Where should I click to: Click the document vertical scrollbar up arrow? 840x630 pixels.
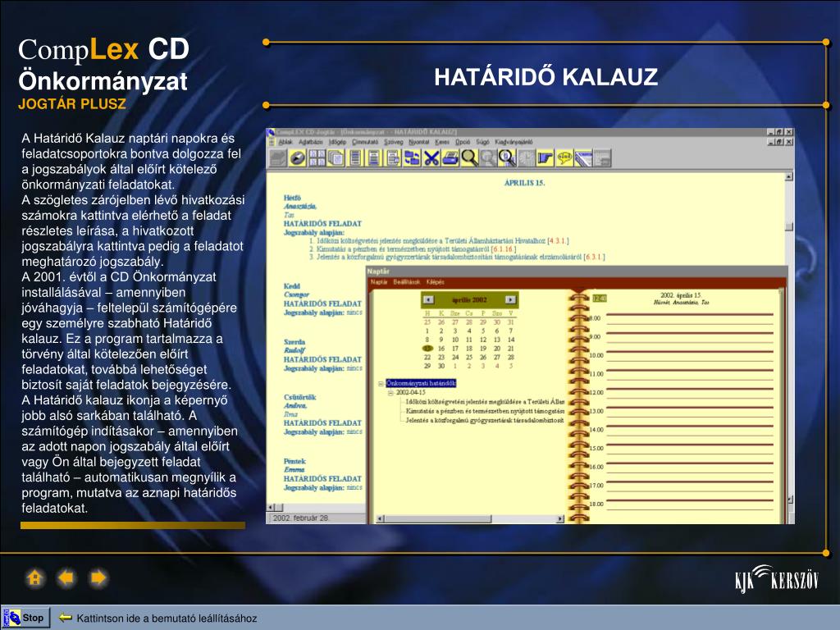click(x=788, y=176)
